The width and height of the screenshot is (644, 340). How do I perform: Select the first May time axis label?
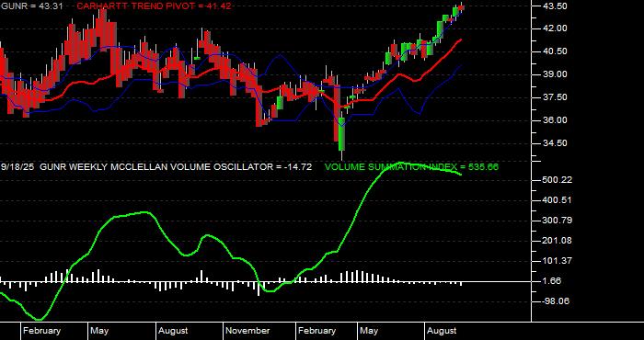click(99, 331)
